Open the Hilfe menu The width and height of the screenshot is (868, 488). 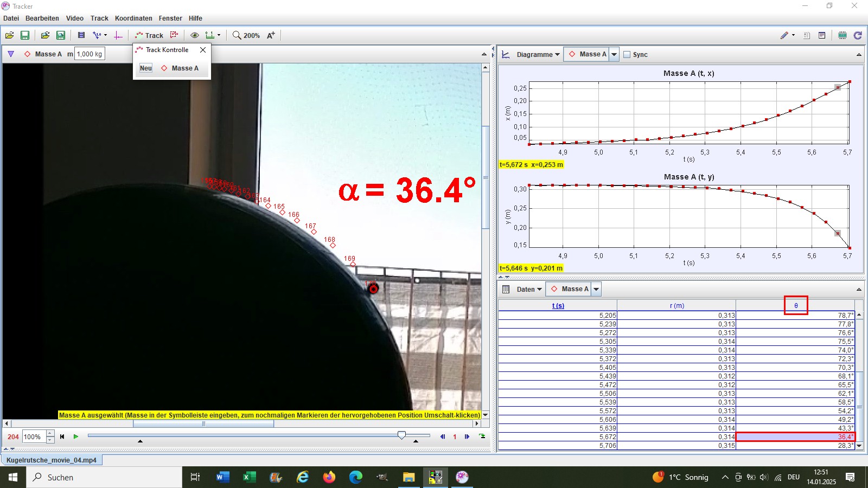(195, 18)
